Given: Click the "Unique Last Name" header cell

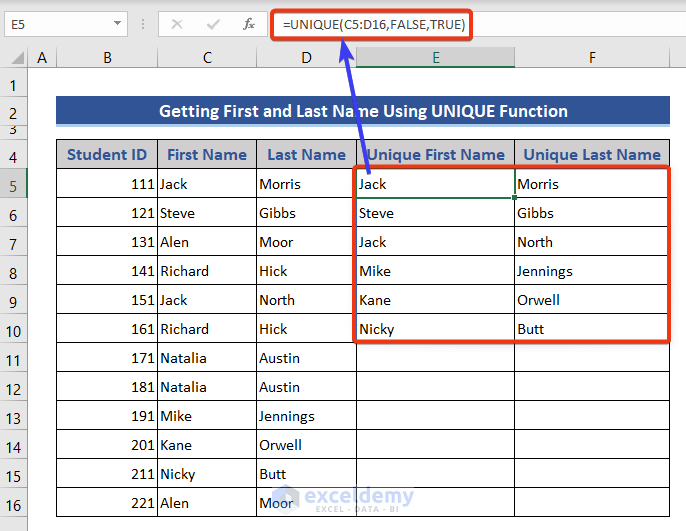Looking at the screenshot, I should [592, 154].
